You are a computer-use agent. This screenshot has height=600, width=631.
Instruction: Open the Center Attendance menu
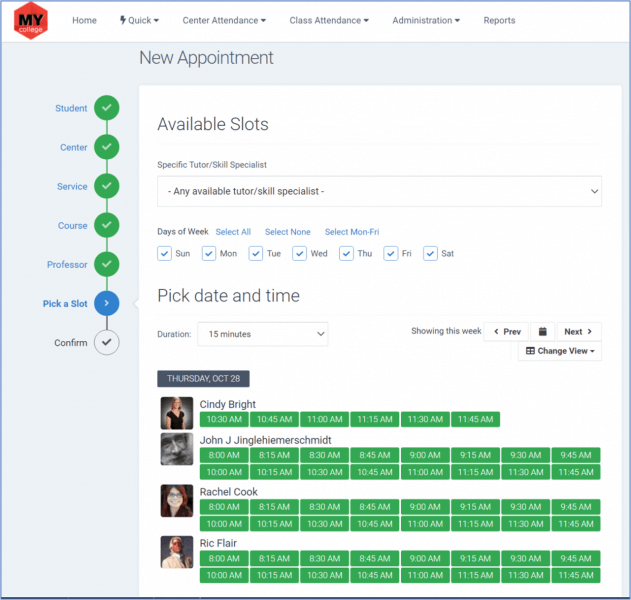[x=224, y=20]
